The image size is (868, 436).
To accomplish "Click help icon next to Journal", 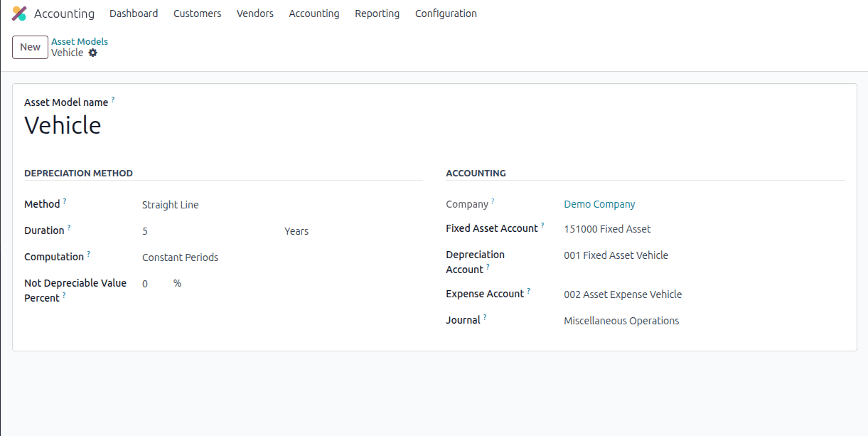I will (486, 317).
